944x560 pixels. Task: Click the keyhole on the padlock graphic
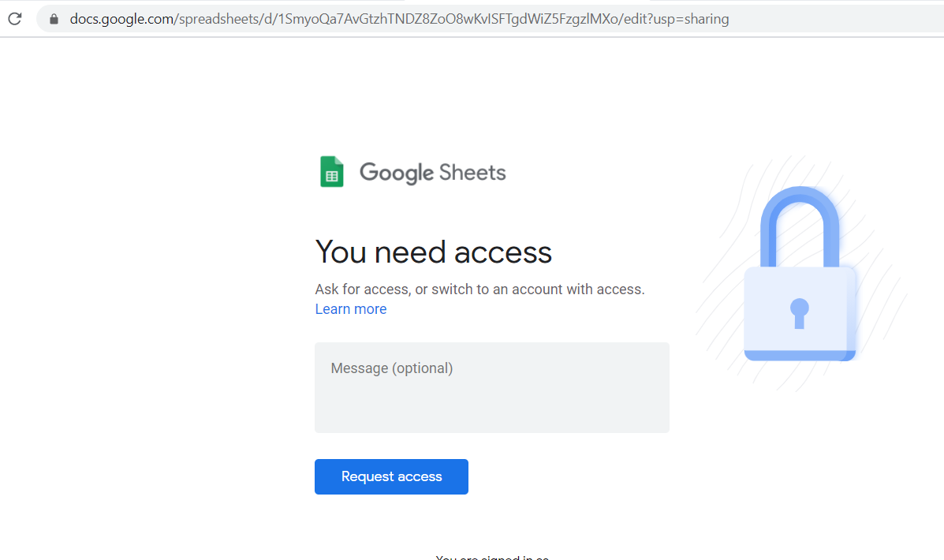pos(800,313)
